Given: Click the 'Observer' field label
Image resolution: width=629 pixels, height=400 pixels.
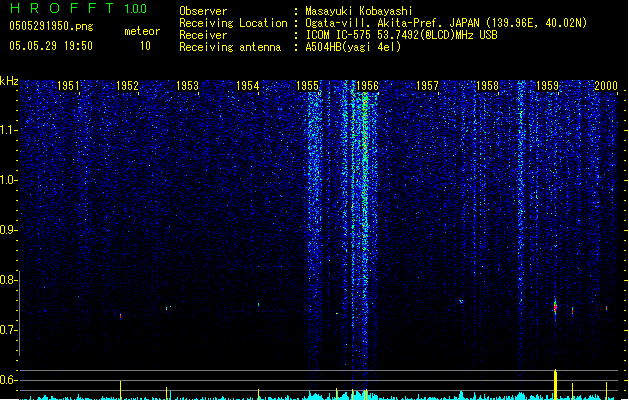Looking at the screenshot, I should pyautogui.click(x=203, y=11).
